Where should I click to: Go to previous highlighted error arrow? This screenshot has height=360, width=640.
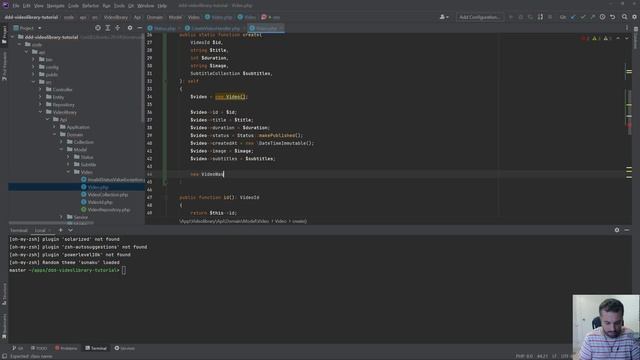point(618,38)
